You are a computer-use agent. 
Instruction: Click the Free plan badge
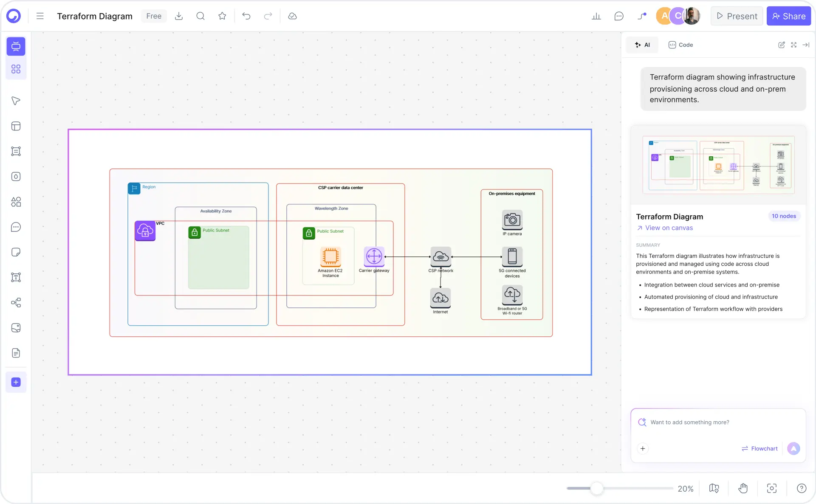154,16
